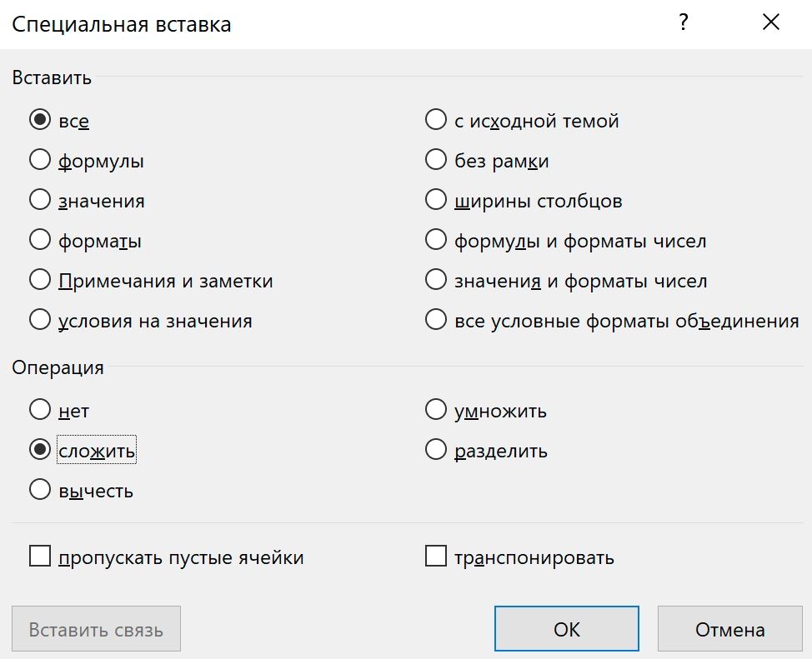Confirm with the OK button
The image size is (812, 659).
pos(567,629)
